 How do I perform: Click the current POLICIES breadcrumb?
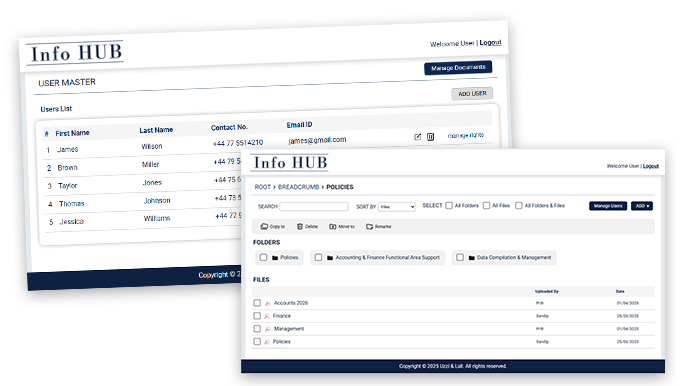[x=340, y=187]
